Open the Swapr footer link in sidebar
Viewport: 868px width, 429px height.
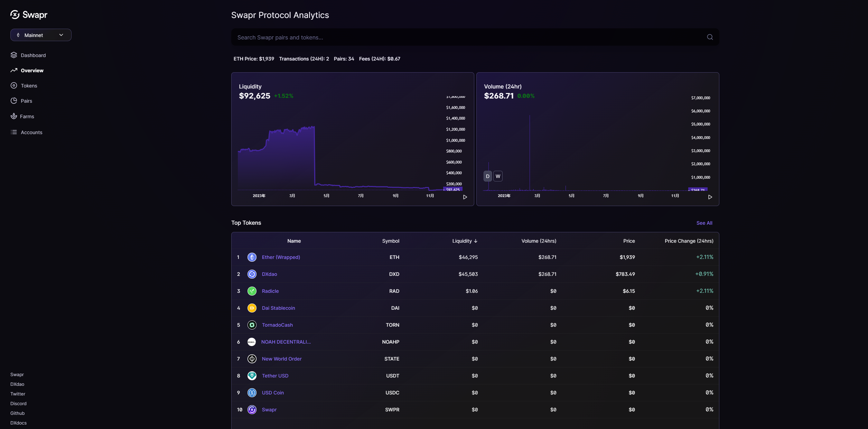[17, 375]
